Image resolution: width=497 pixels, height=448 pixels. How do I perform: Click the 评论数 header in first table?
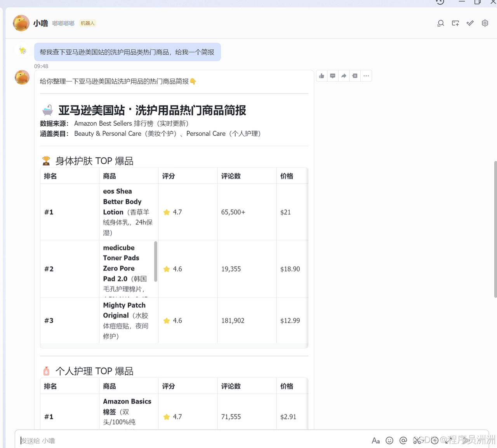(x=231, y=176)
